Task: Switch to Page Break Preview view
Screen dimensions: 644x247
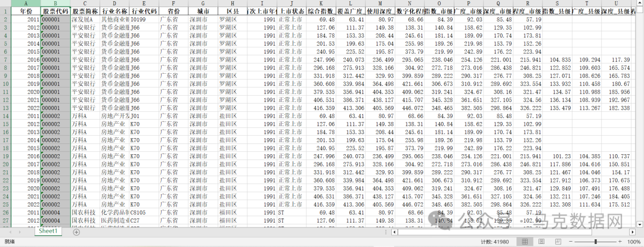Action: 557,242
